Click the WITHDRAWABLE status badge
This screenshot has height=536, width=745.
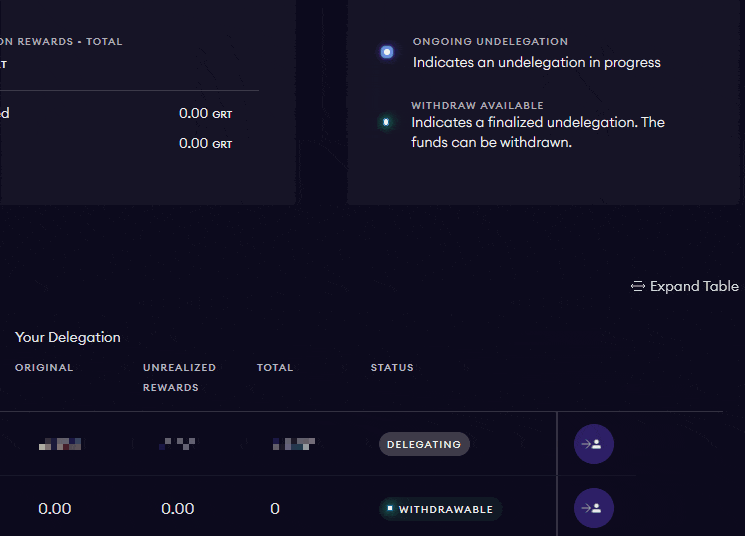pyautogui.click(x=440, y=509)
